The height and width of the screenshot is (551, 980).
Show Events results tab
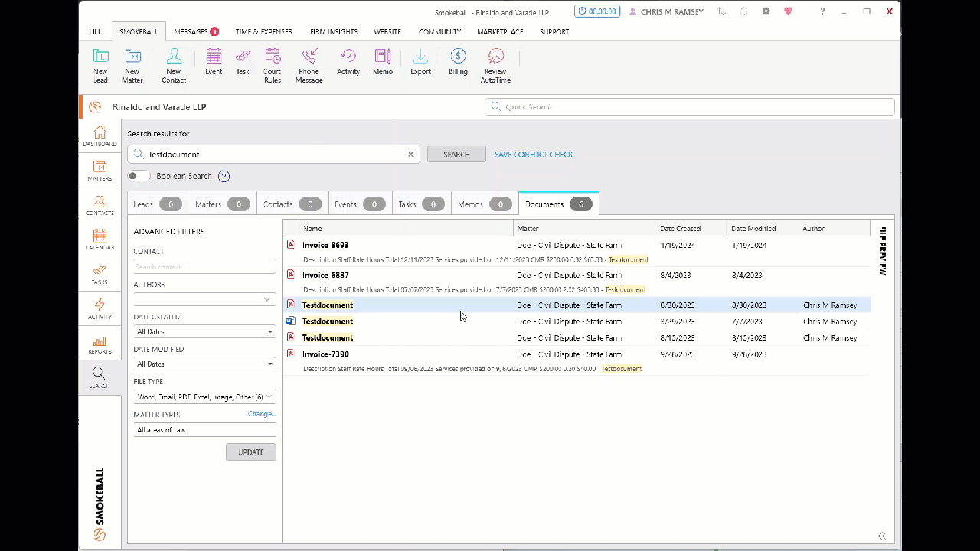click(x=360, y=204)
